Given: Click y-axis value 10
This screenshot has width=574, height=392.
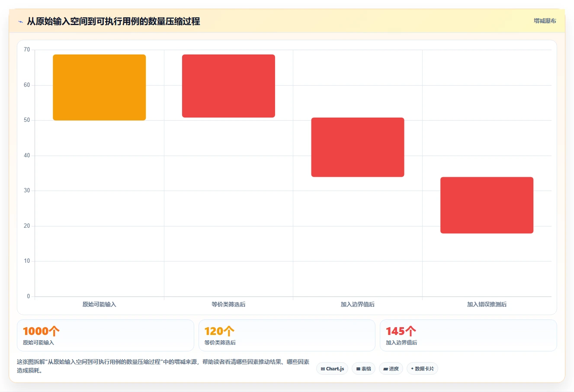Looking at the screenshot, I should [x=27, y=261].
